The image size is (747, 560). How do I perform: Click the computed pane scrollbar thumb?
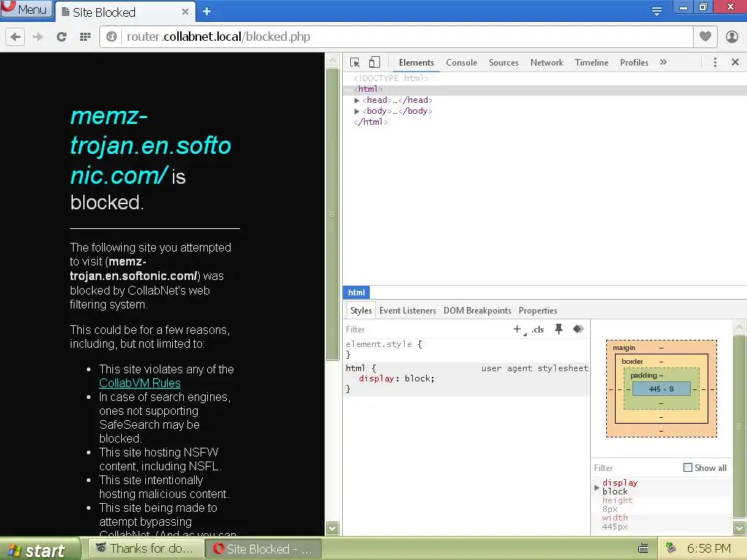(x=739, y=426)
